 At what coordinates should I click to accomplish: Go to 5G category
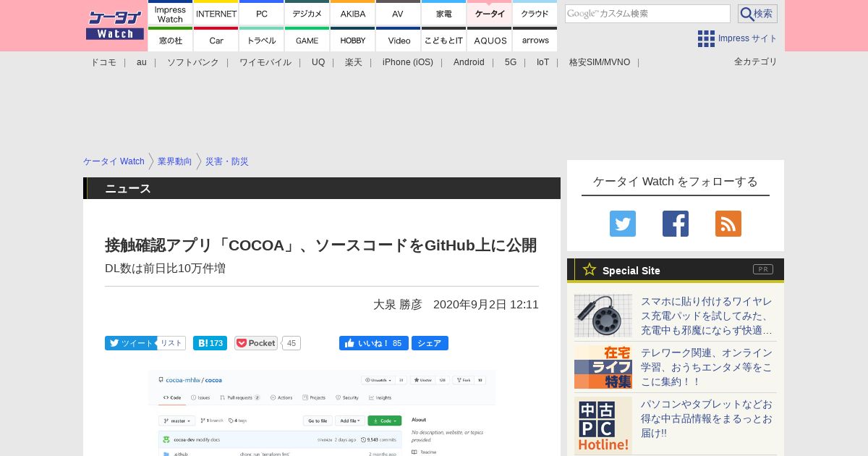tap(511, 62)
